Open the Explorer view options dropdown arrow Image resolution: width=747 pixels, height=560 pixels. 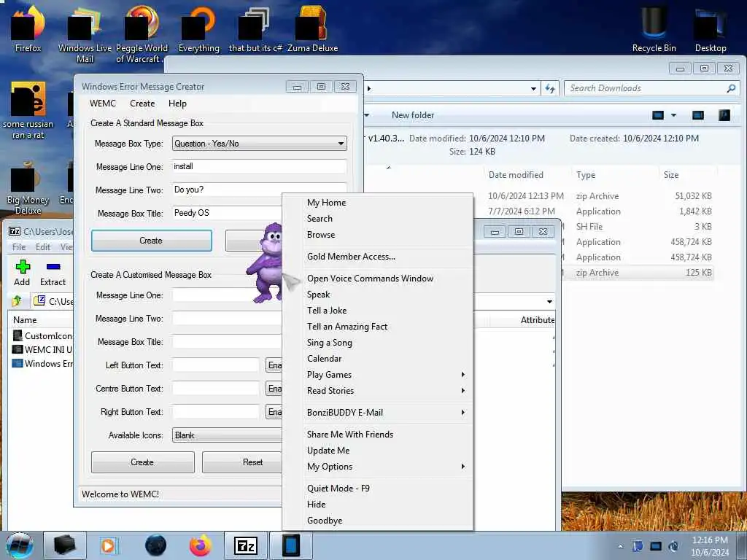673,114
